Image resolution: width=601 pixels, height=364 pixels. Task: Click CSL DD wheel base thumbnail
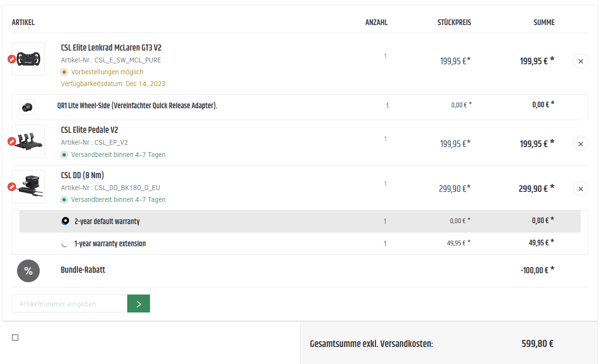coord(29,187)
